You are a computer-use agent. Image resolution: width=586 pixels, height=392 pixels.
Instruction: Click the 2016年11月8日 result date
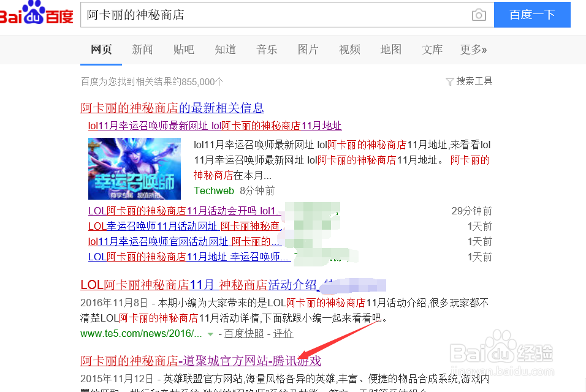114,303
